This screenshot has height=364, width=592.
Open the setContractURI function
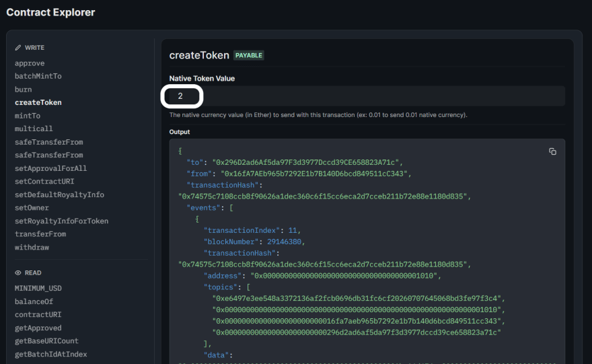44,181
